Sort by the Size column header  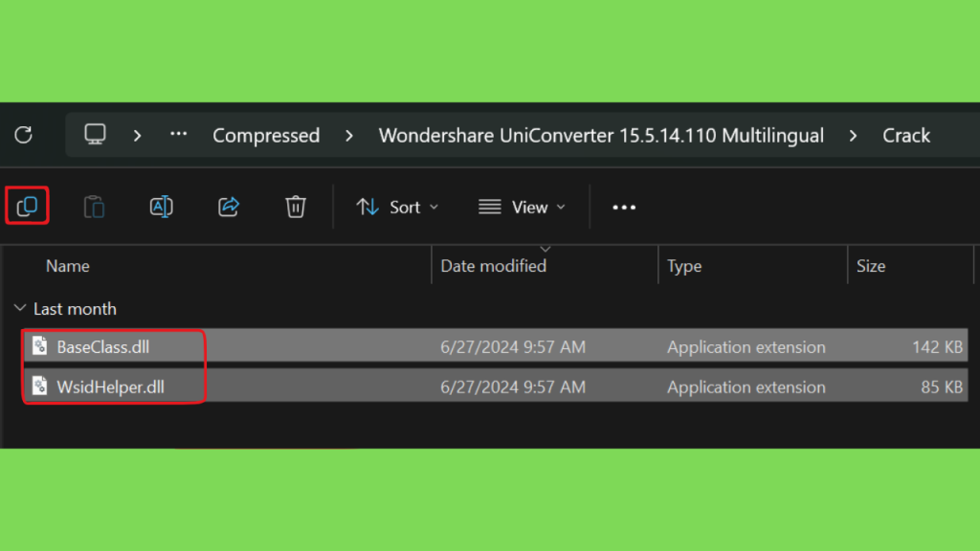[x=871, y=266]
